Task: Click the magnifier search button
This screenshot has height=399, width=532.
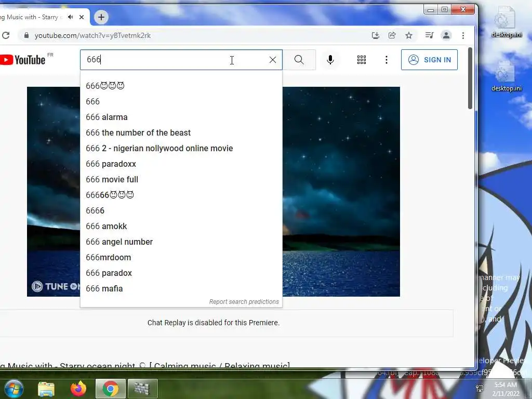Action: click(x=299, y=60)
